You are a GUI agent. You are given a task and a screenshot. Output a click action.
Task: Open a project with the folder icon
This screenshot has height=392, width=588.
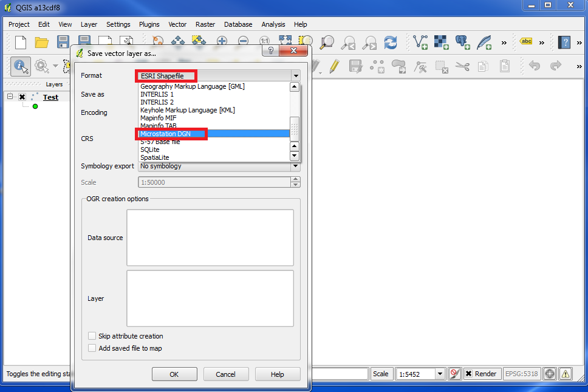point(42,42)
